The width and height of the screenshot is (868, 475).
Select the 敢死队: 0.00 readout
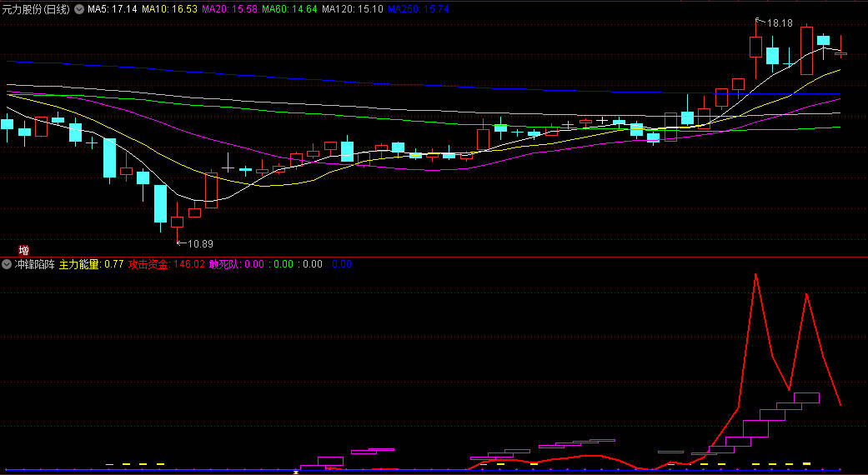pyautogui.click(x=237, y=264)
